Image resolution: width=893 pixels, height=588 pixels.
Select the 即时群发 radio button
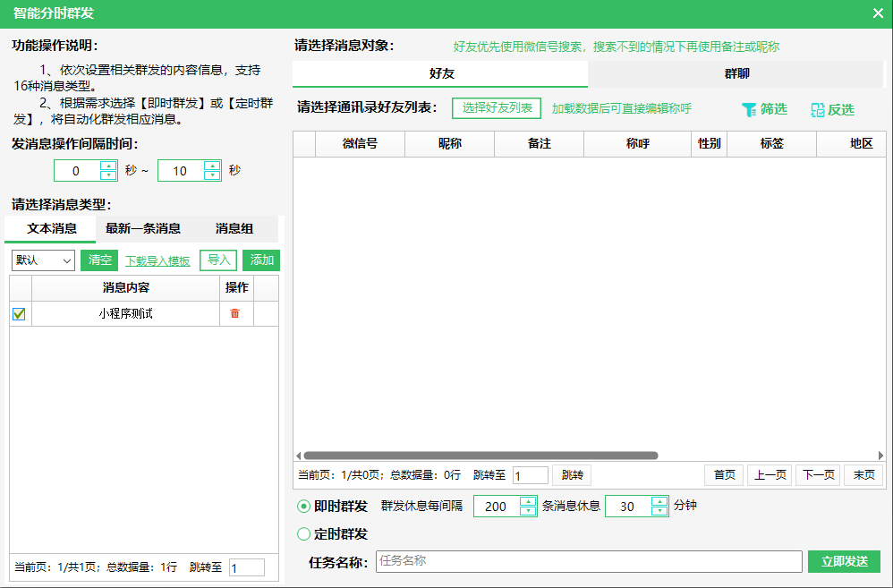[x=303, y=506]
